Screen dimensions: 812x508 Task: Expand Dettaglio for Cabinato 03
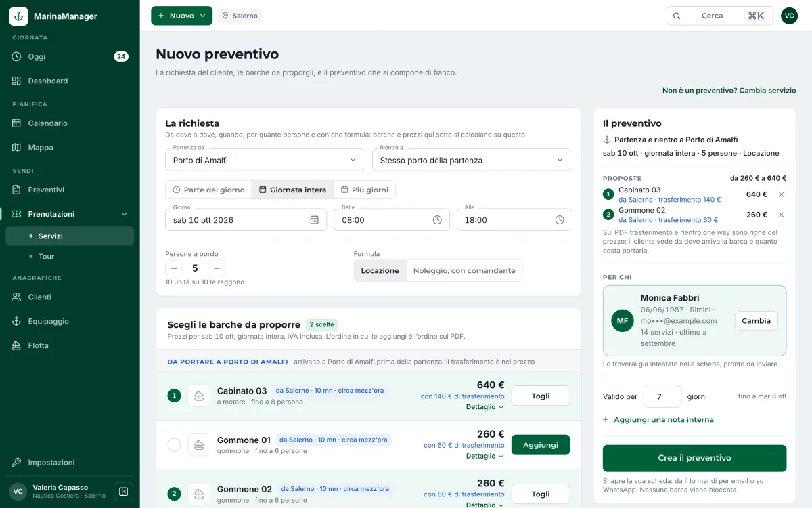(x=485, y=407)
